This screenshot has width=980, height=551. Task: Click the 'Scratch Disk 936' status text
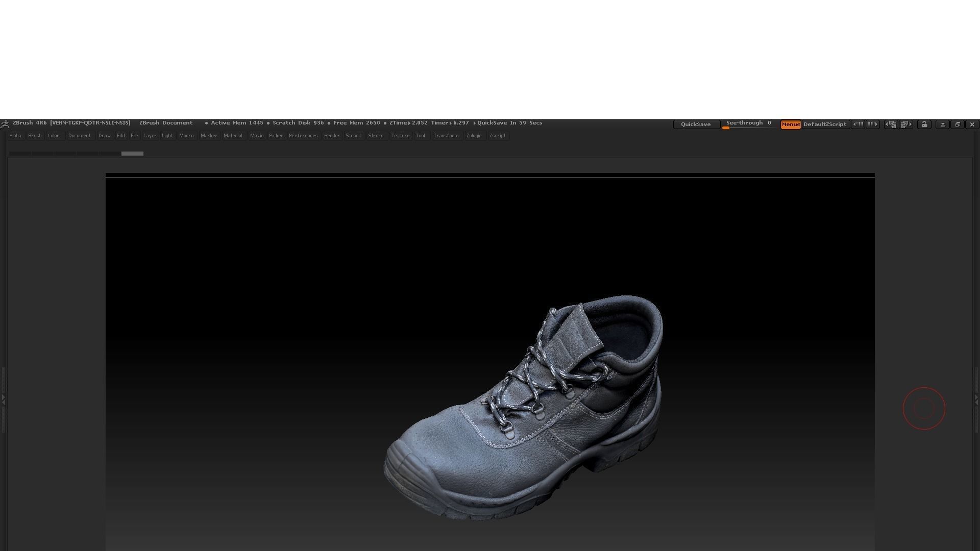[x=298, y=123]
